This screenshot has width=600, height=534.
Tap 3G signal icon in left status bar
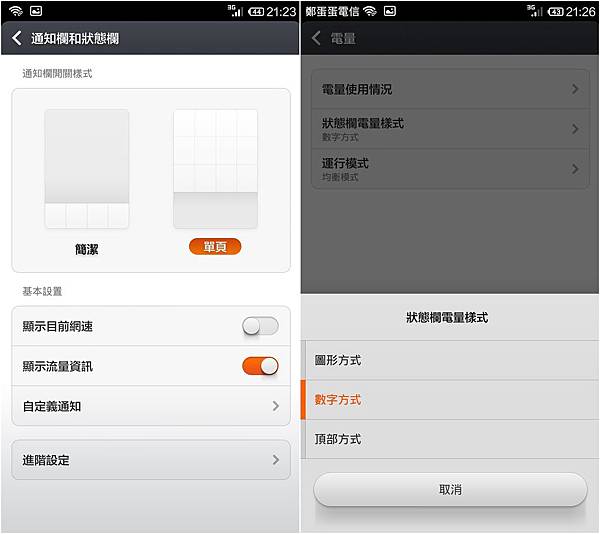pos(235,11)
